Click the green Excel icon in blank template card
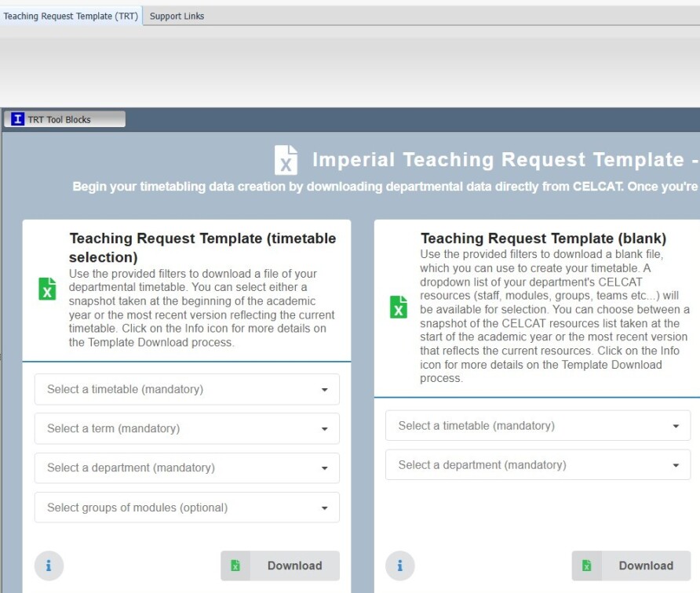The width and height of the screenshot is (700, 593). (x=399, y=307)
